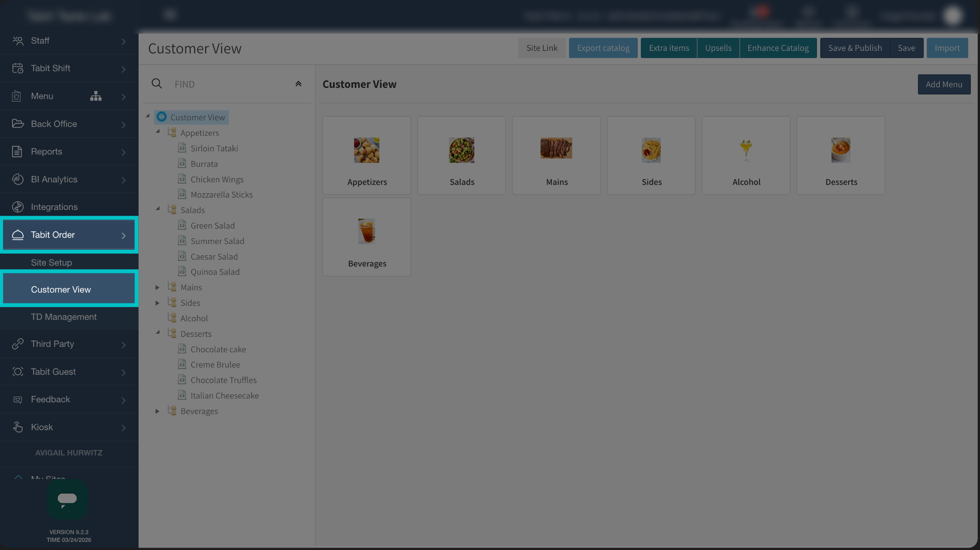The image size is (980, 550).
Task: Click the Add Menu button
Action: (x=944, y=84)
